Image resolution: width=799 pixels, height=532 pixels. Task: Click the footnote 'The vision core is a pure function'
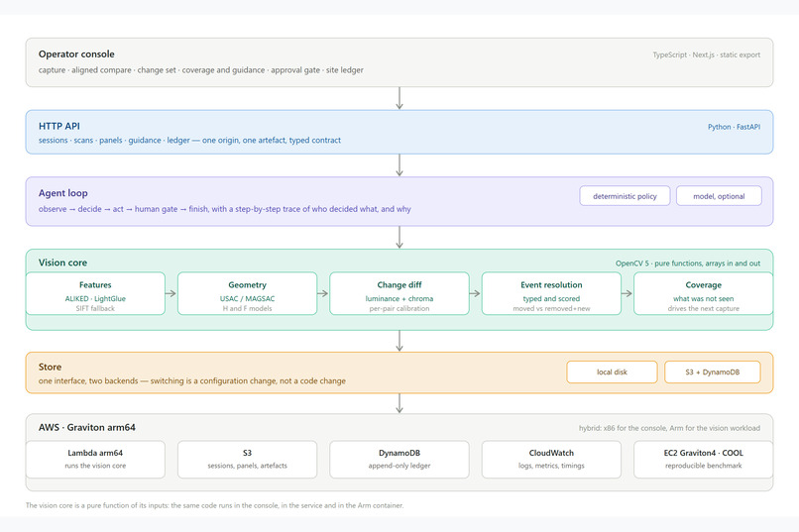[214, 505]
